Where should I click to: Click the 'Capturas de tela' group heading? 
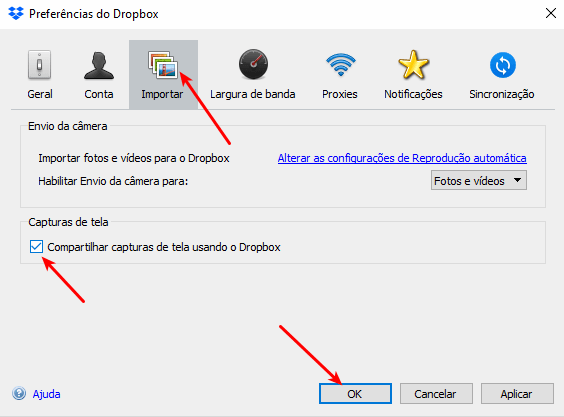(68, 222)
